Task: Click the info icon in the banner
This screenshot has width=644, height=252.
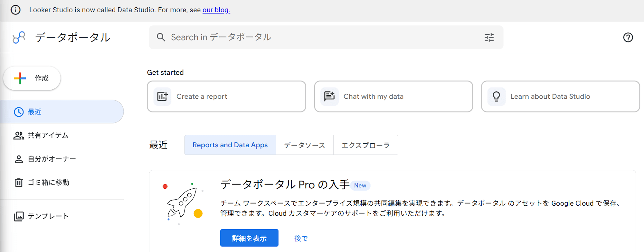Action: tap(15, 10)
